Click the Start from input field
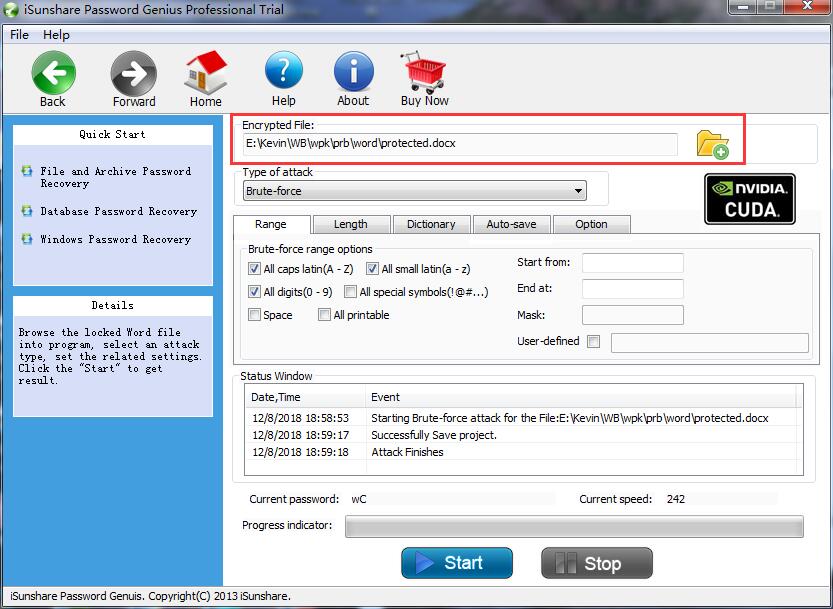The image size is (833, 609). 633,263
